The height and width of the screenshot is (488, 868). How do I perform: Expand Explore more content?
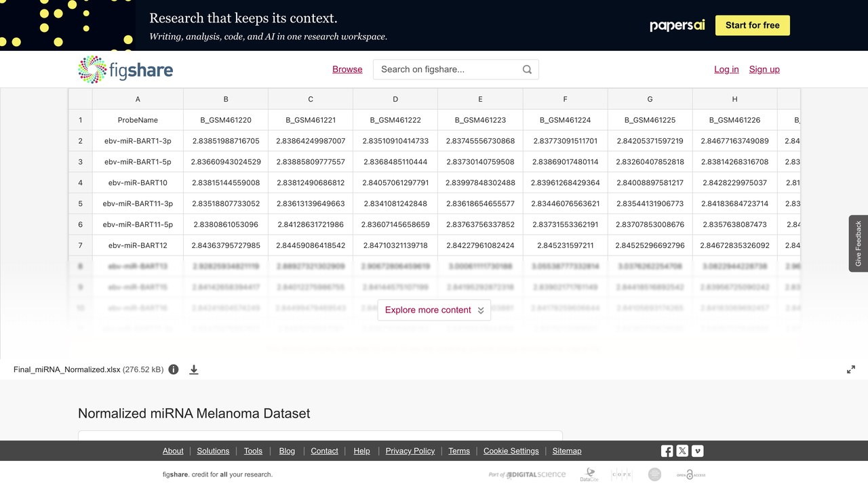pos(434,310)
